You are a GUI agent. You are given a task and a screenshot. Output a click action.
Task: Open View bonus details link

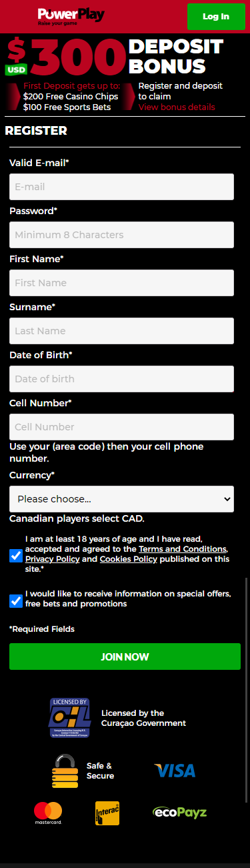(x=177, y=107)
